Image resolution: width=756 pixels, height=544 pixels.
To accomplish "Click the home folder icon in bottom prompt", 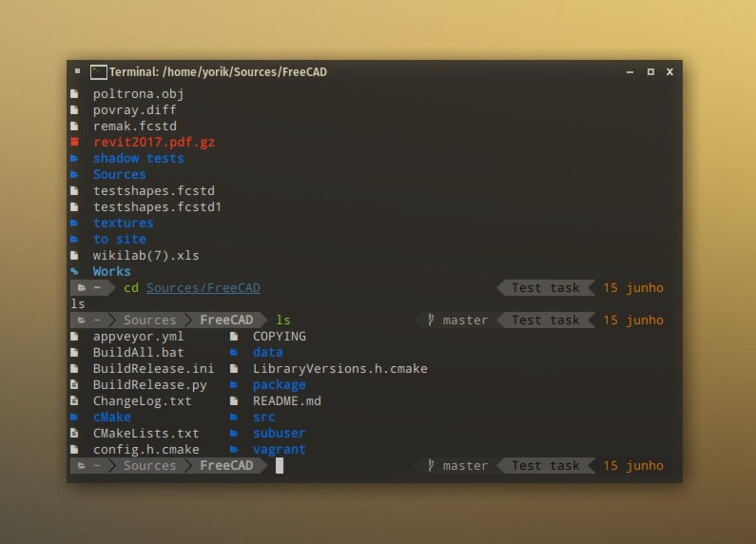I will (x=82, y=466).
